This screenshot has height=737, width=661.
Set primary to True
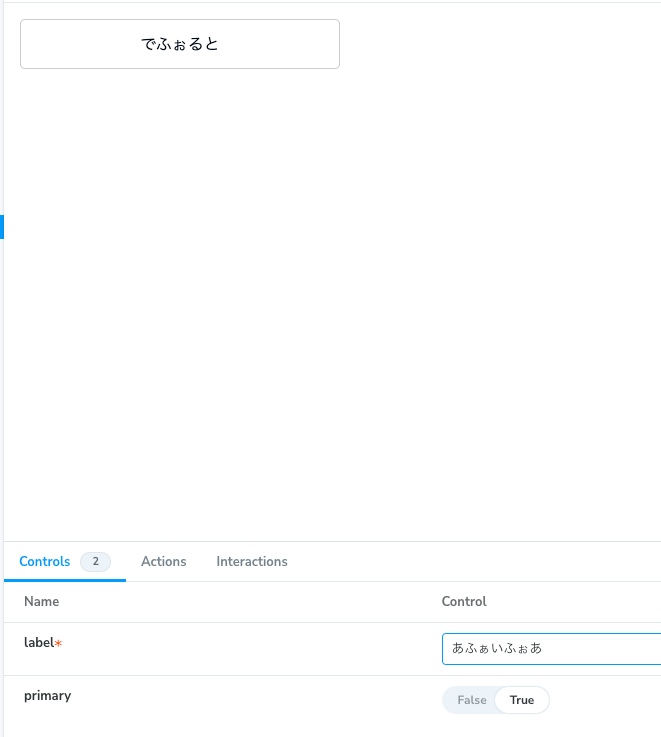coord(522,700)
